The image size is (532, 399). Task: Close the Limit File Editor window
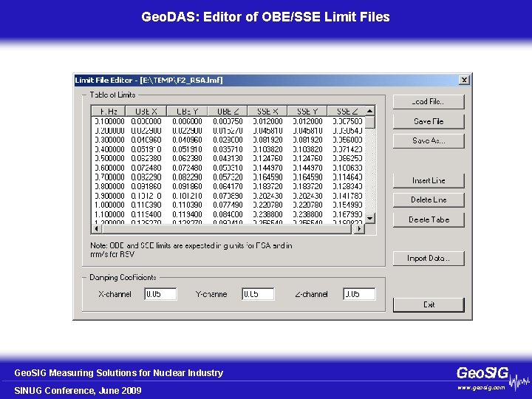464,80
